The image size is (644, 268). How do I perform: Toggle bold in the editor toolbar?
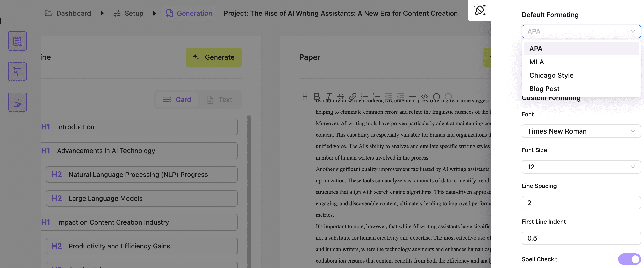pos(317,97)
